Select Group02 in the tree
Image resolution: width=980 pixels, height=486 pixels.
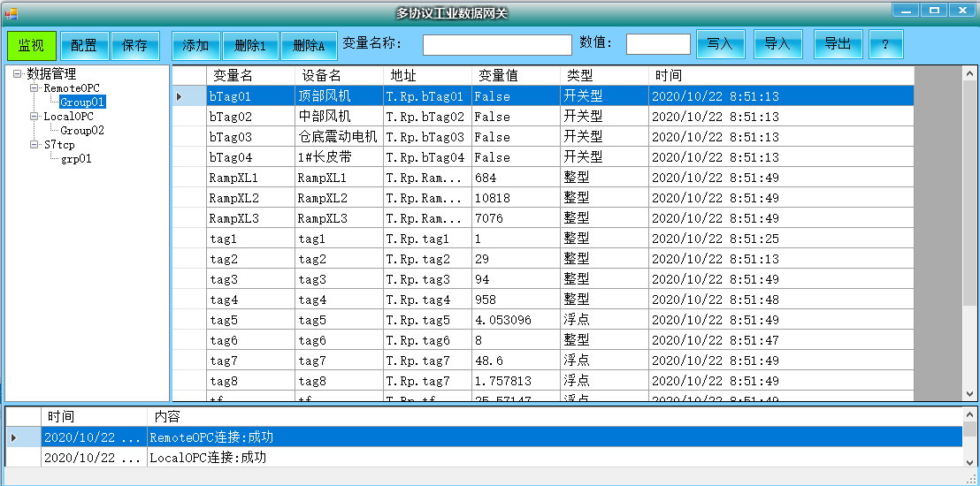point(82,131)
